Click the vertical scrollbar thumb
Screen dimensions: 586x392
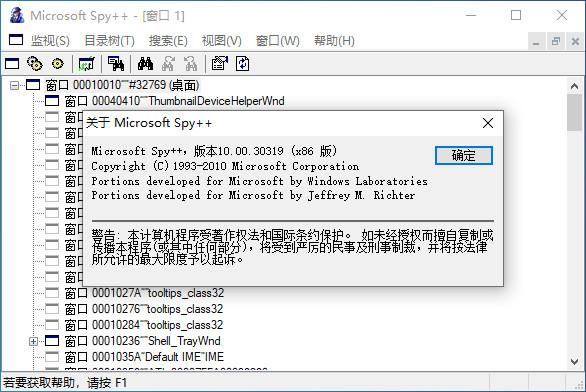coord(574,112)
